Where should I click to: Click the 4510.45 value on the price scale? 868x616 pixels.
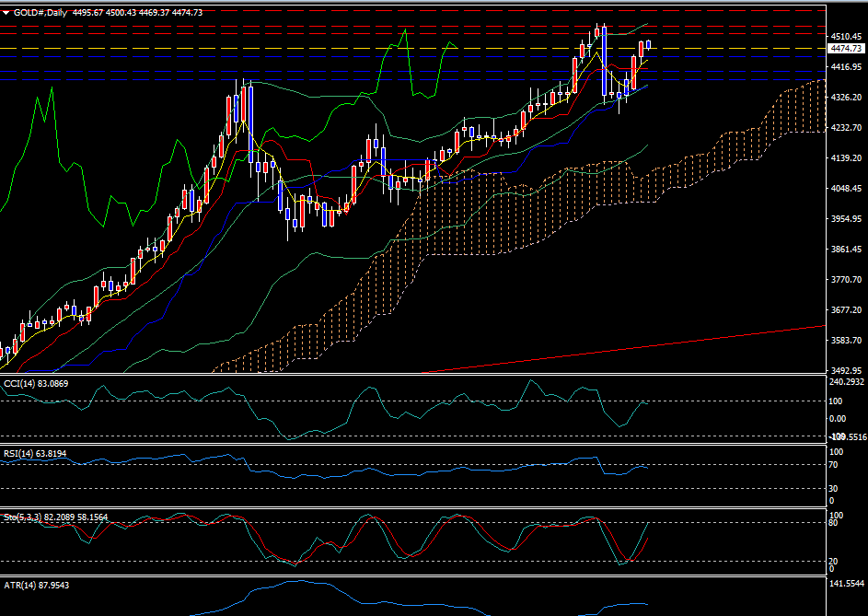point(844,37)
